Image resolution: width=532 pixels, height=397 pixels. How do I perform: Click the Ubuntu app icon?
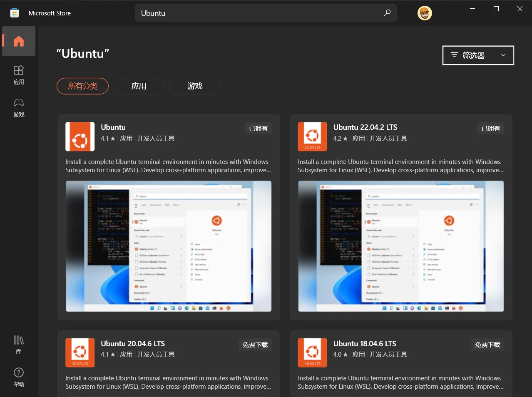tap(80, 136)
